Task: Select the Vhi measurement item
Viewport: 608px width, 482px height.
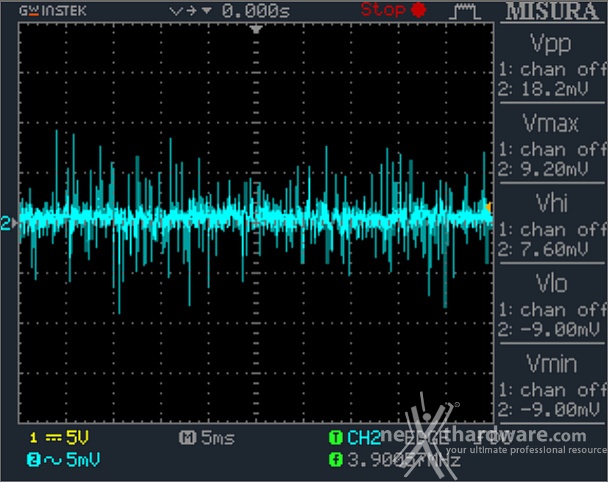Action: pos(552,203)
